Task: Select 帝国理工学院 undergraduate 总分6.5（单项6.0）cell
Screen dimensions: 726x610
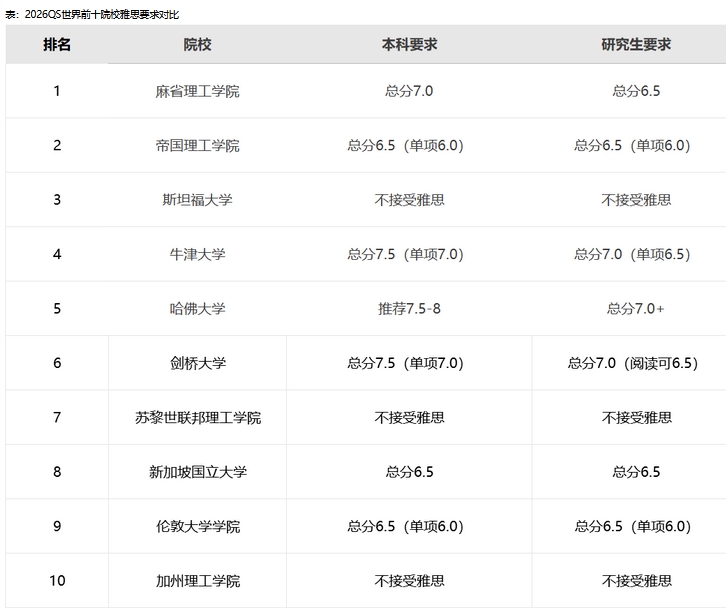Action: point(406,145)
